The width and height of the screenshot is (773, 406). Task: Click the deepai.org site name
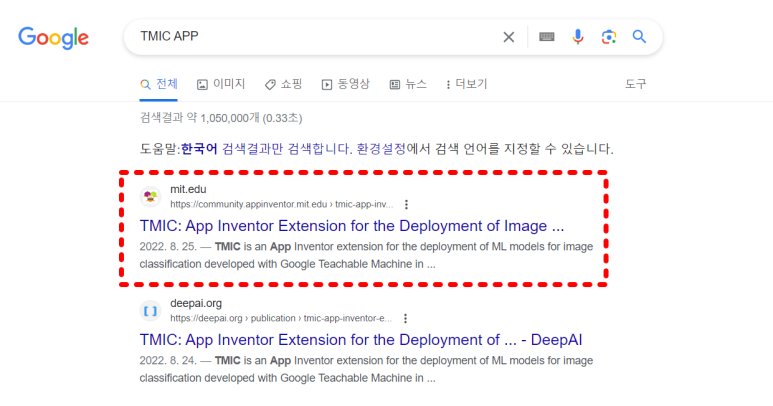tap(196, 304)
